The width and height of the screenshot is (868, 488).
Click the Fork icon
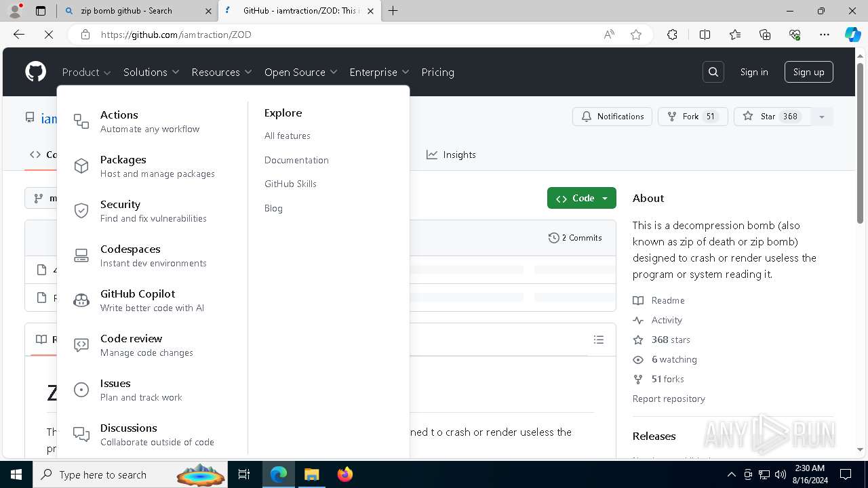point(672,117)
